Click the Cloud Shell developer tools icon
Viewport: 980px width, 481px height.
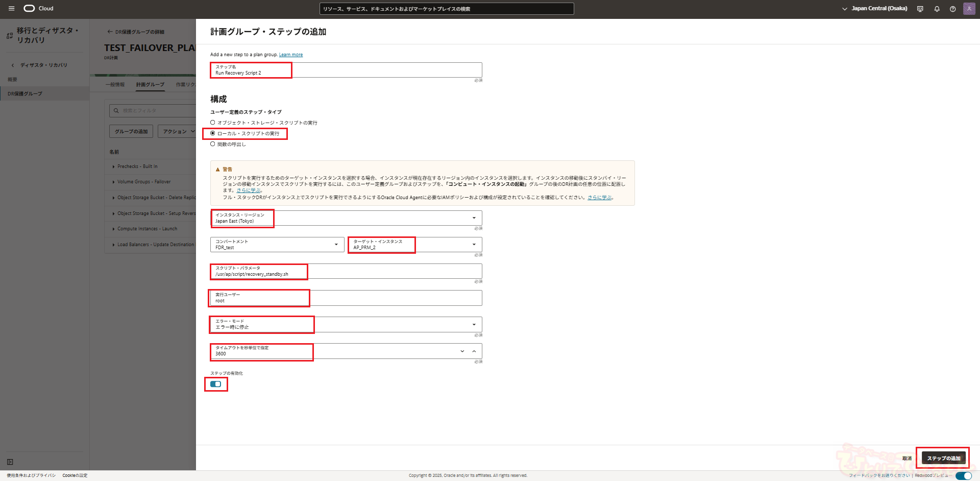point(920,9)
